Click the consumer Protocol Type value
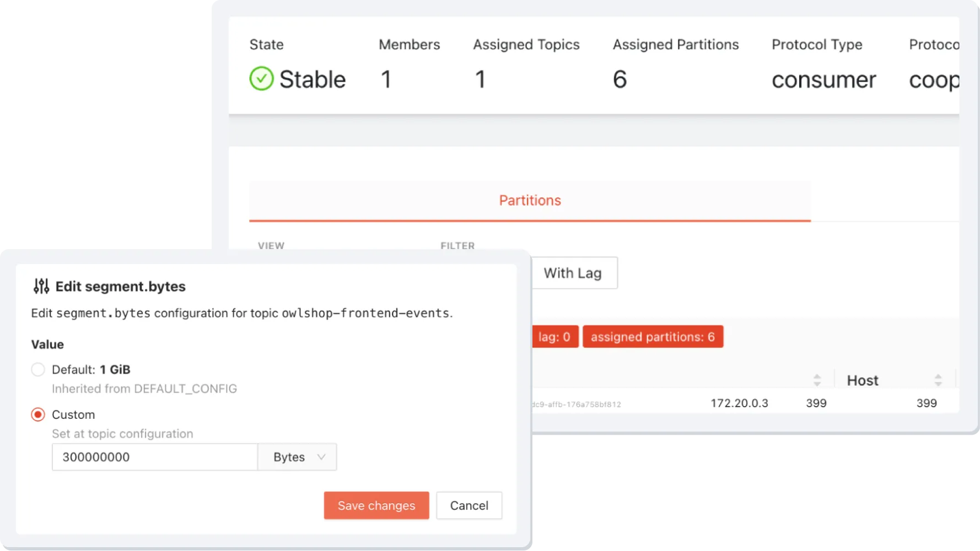The height and width of the screenshot is (551, 980). 823,79
